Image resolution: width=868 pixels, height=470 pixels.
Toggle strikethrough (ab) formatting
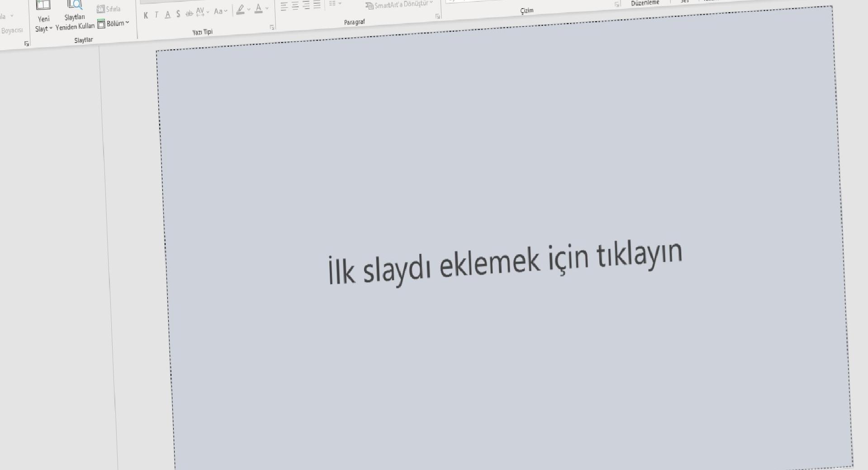pyautogui.click(x=189, y=14)
